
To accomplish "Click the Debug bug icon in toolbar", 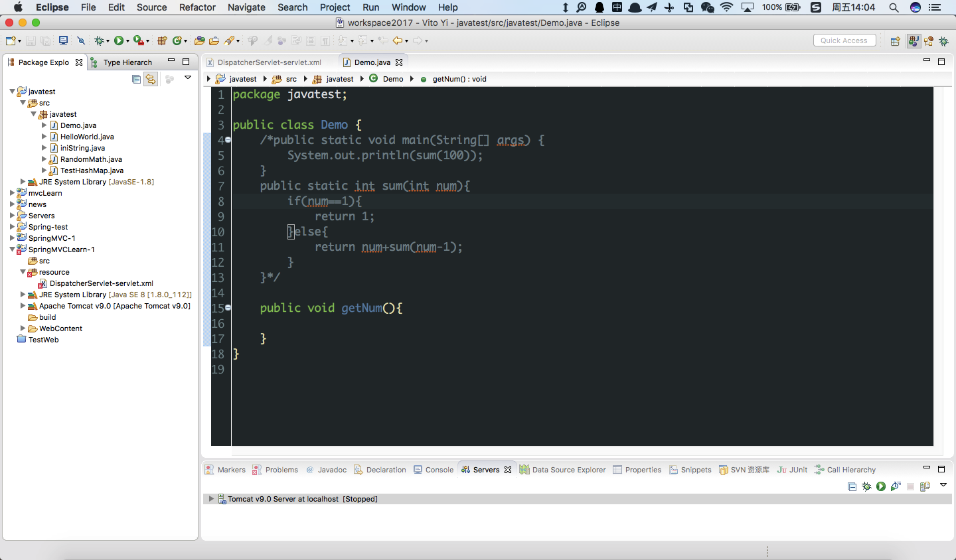I will point(98,40).
